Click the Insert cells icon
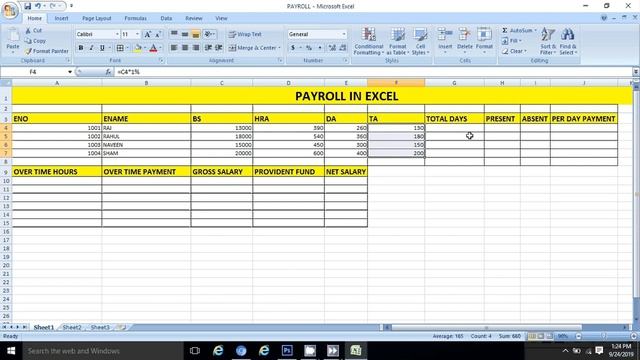The height and width of the screenshot is (360, 640). coord(445,35)
